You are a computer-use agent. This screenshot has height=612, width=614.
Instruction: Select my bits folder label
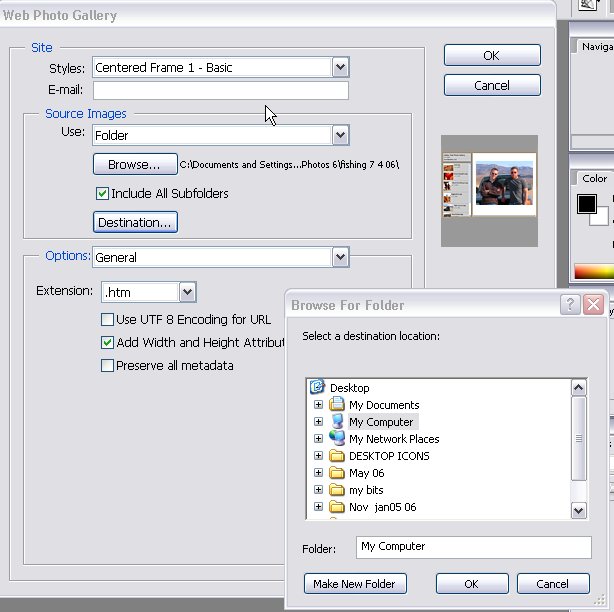click(366, 490)
